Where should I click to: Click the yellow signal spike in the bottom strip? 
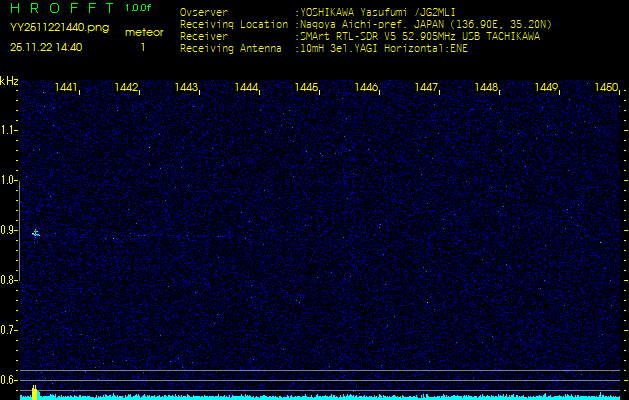click(x=35, y=392)
